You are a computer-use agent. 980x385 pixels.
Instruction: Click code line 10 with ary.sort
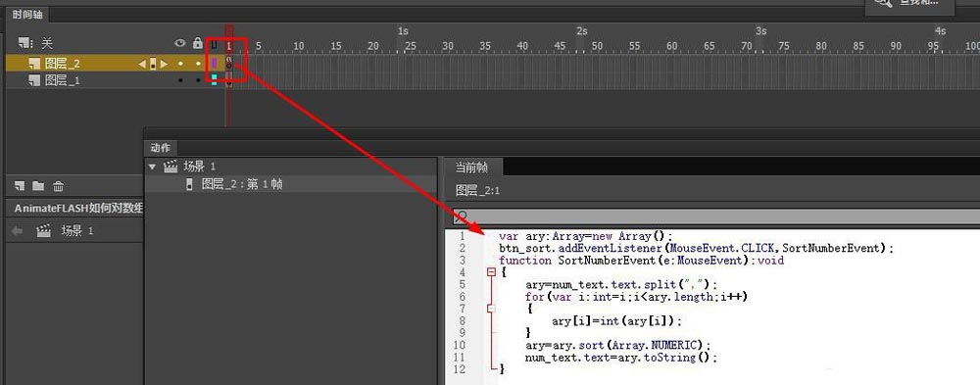(618, 345)
